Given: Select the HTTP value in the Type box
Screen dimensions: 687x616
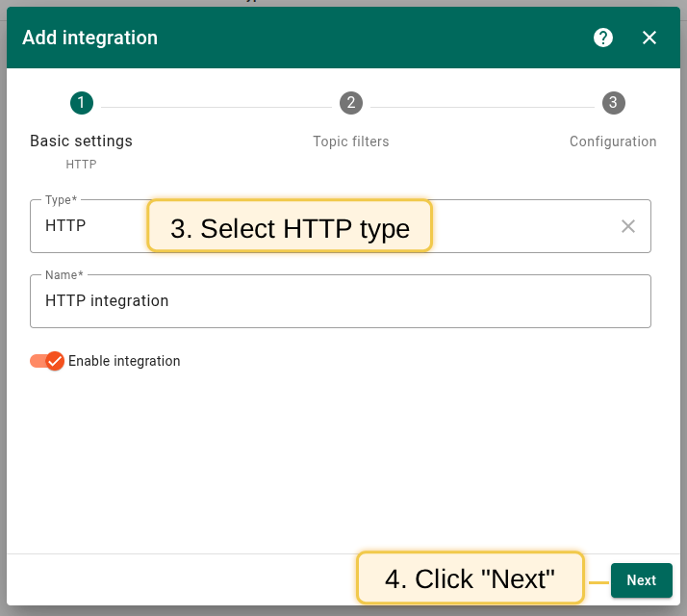Looking at the screenshot, I should [65, 227].
